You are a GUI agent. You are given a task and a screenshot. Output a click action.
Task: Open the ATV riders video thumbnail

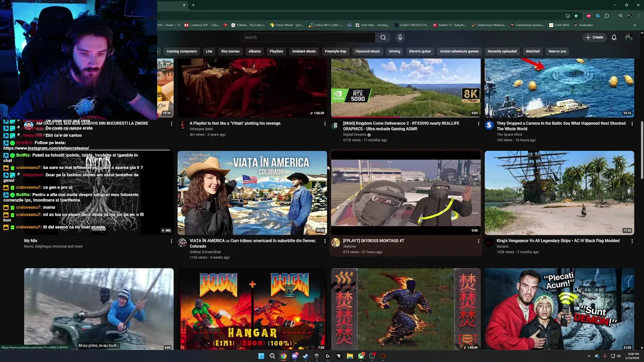pyautogui.click(x=99, y=309)
